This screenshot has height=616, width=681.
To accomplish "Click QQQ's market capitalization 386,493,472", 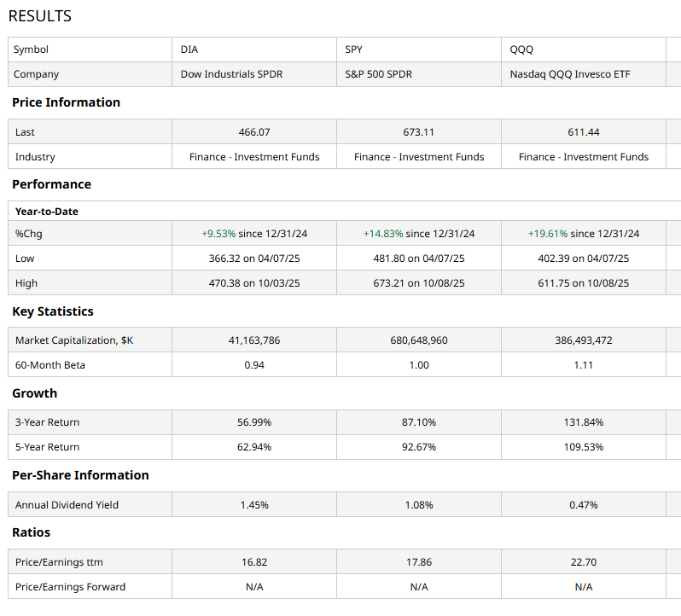I will [584, 340].
